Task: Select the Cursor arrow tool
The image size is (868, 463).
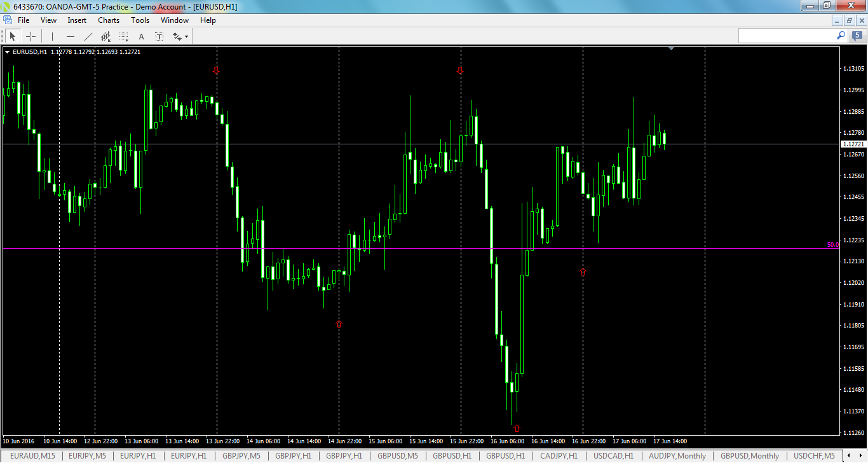Action: tap(11, 36)
